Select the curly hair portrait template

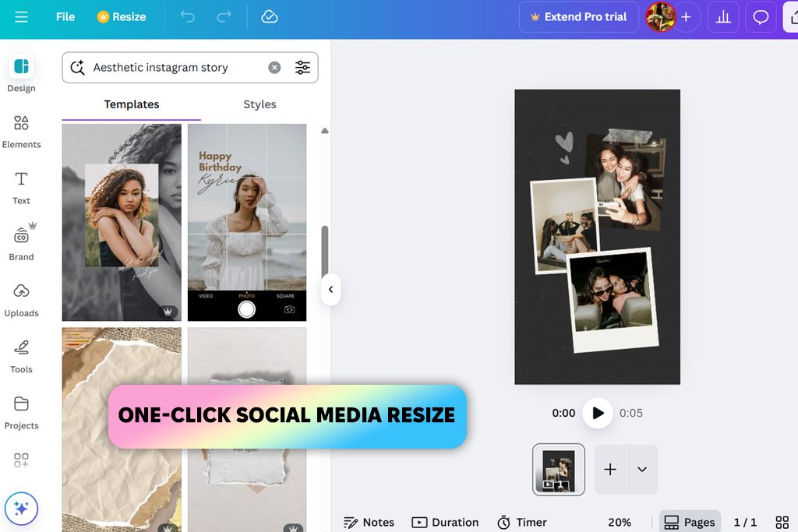(122, 222)
